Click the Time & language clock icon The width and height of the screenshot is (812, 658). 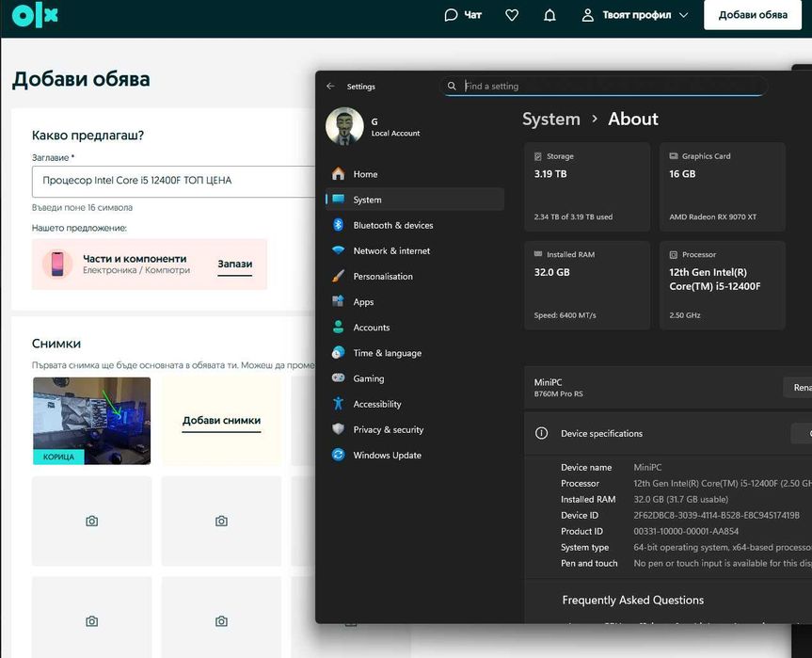pyautogui.click(x=338, y=352)
